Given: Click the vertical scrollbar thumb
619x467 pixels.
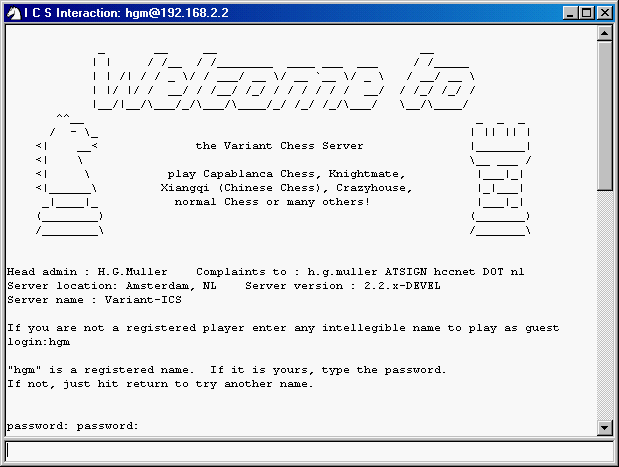Looking at the screenshot, I should coord(605,116).
